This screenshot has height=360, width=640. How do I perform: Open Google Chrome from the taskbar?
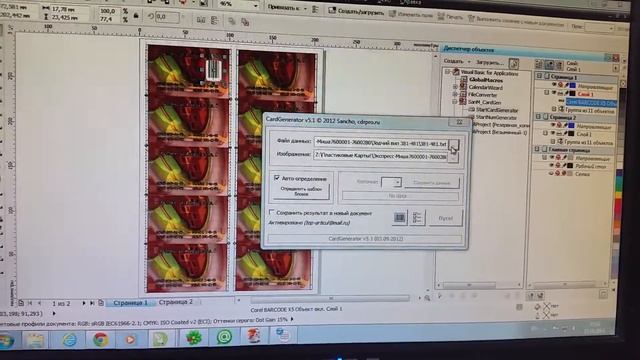[100, 339]
